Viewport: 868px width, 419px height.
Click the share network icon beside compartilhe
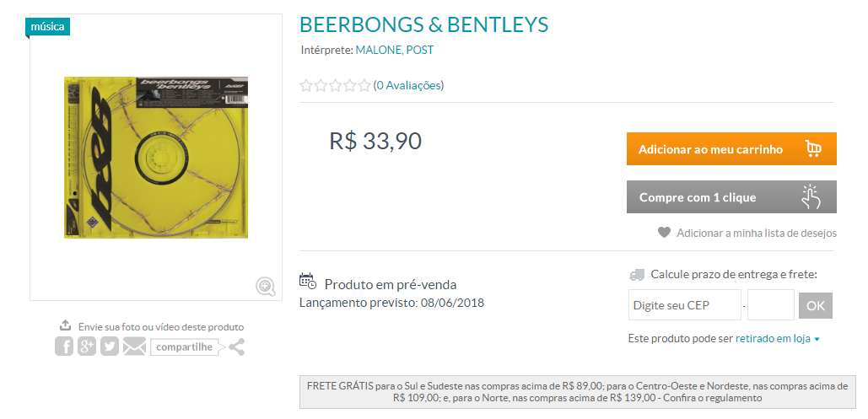pyautogui.click(x=236, y=347)
